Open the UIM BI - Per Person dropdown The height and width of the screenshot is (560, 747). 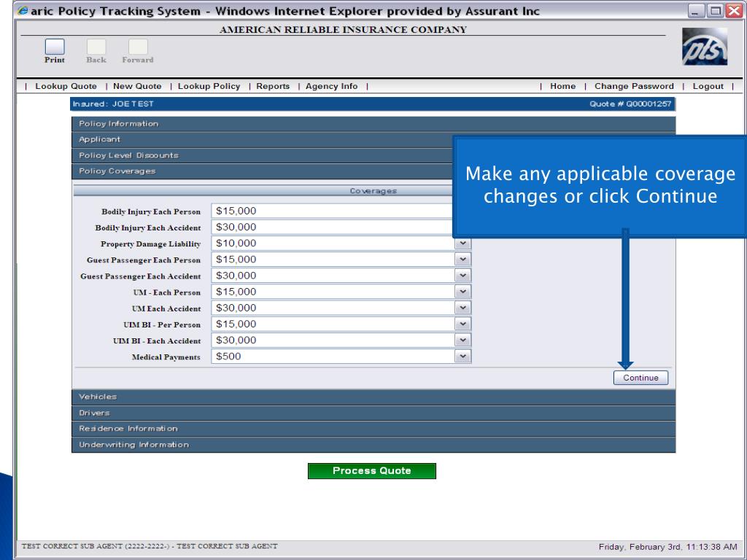coord(462,324)
